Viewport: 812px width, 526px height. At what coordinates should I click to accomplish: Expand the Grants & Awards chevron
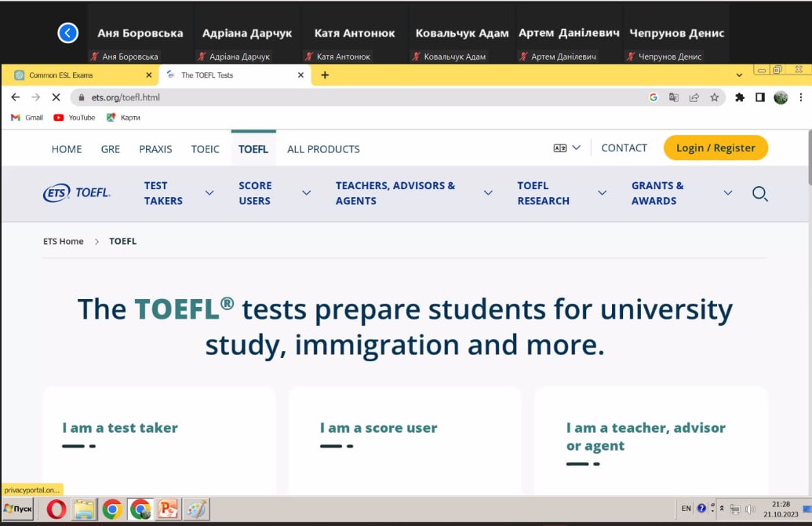[x=727, y=193]
